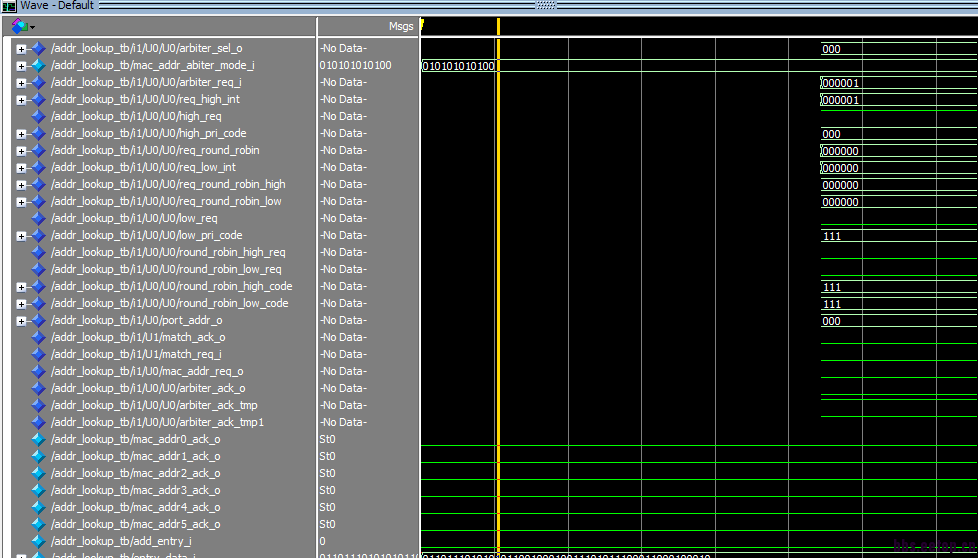
Task: Click the Wave window icon in title bar
Action: tap(9, 6)
